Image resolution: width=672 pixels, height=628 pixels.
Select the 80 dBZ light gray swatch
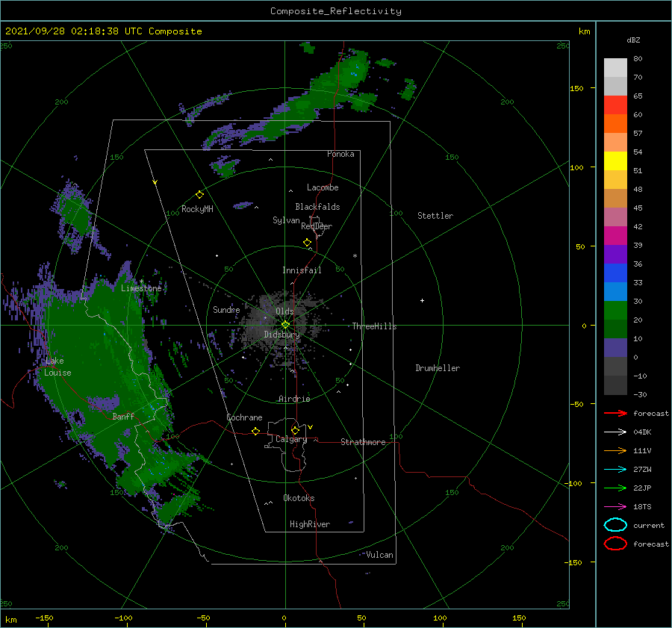click(x=615, y=67)
